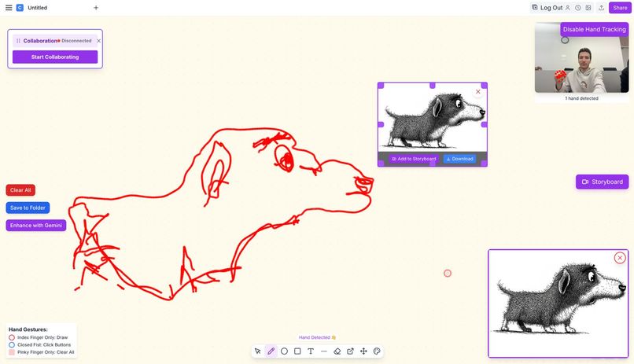The image size is (634, 364).
Task: Click 'Pinky Finger Only: Clear All' legend entry
Action: click(x=42, y=352)
